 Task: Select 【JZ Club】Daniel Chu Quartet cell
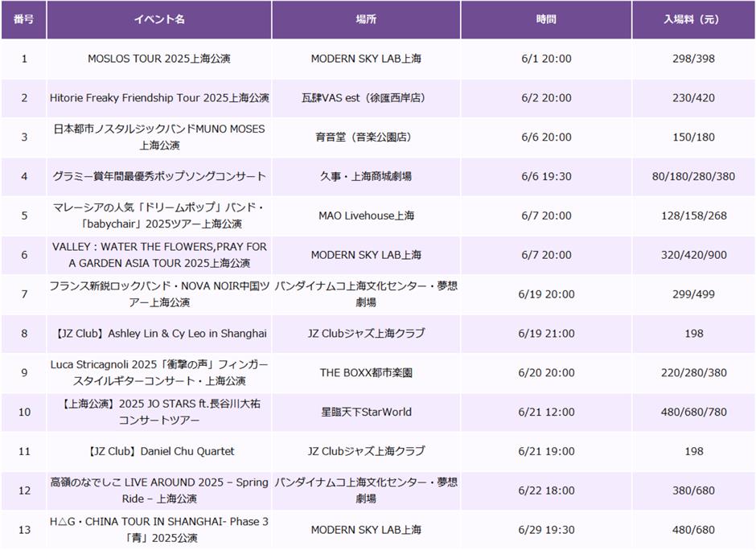pos(161,452)
